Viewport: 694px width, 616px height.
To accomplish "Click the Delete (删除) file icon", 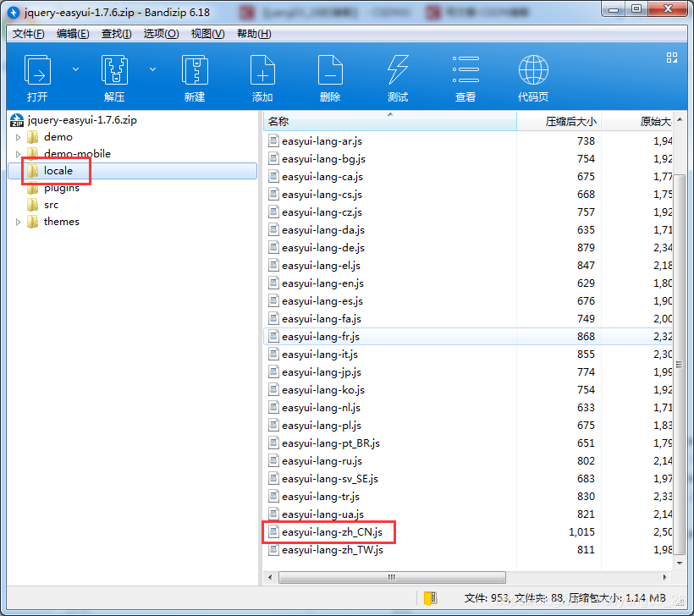I will point(330,70).
